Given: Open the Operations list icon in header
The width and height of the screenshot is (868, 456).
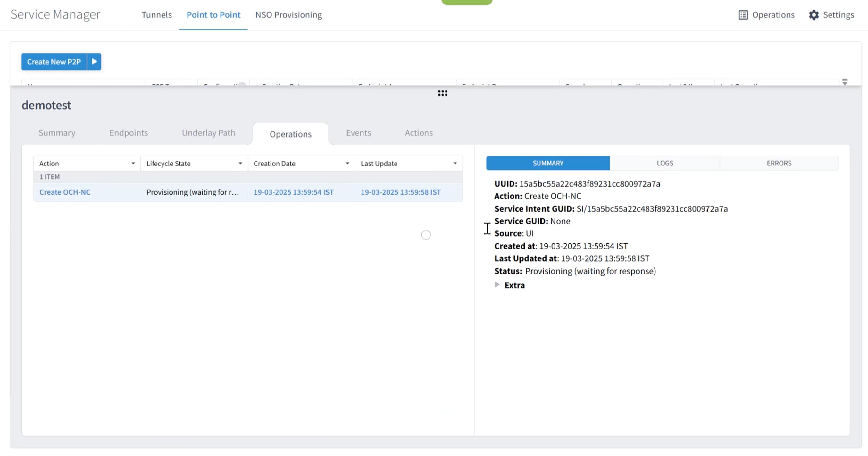Looking at the screenshot, I should [743, 15].
